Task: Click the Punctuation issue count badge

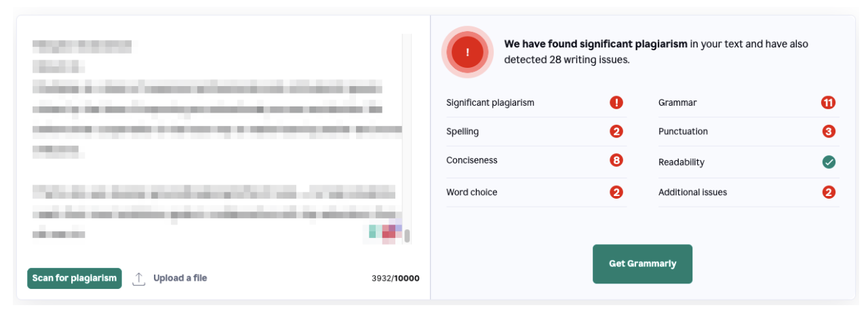Action: point(829,132)
